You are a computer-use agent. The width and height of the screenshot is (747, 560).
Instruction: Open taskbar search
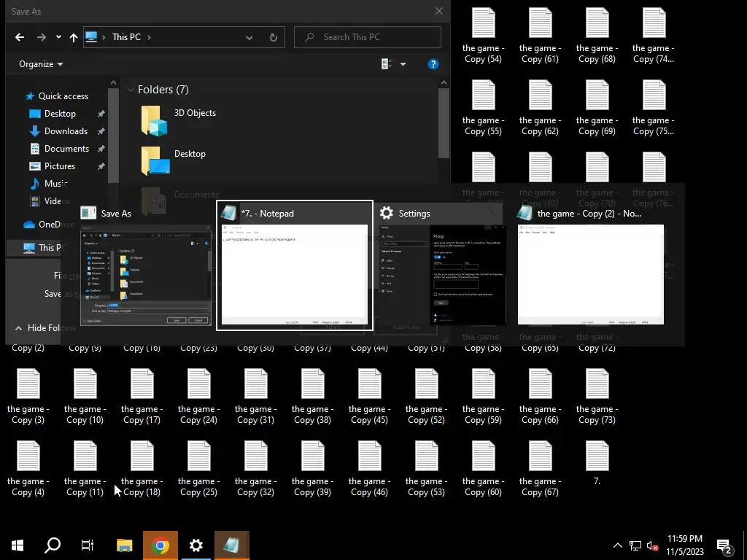click(53, 545)
